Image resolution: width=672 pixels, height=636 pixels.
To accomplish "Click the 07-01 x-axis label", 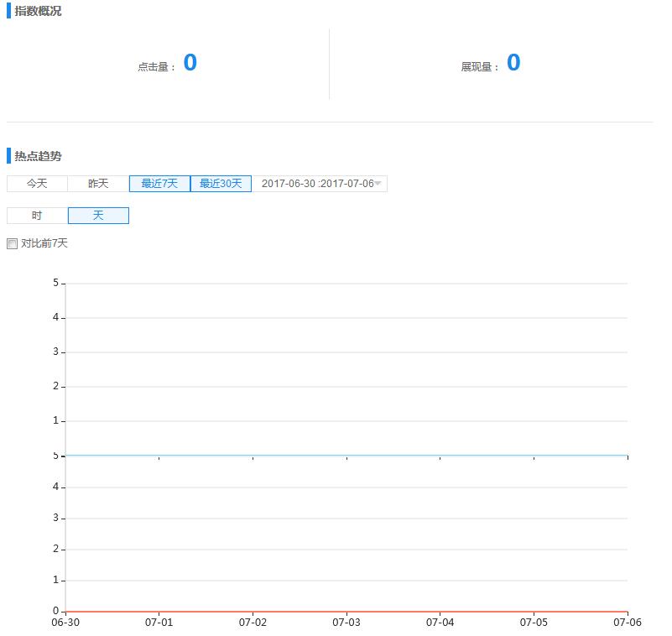I will (x=159, y=623).
